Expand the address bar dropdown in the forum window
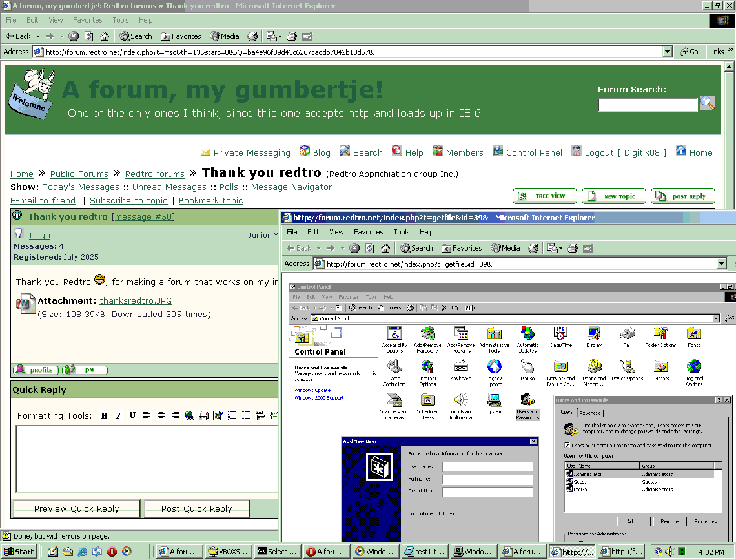This screenshot has width=736, height=560. [668, 52]
